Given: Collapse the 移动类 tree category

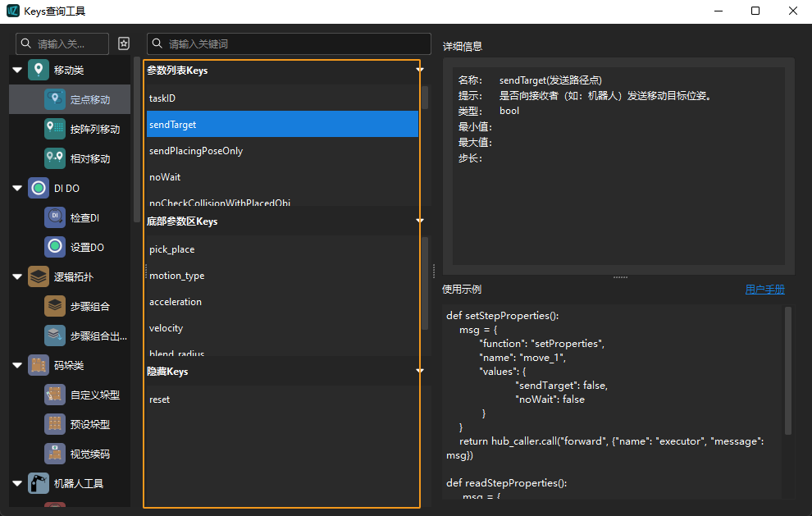Looking at the screenshot, I should (17, 71).
